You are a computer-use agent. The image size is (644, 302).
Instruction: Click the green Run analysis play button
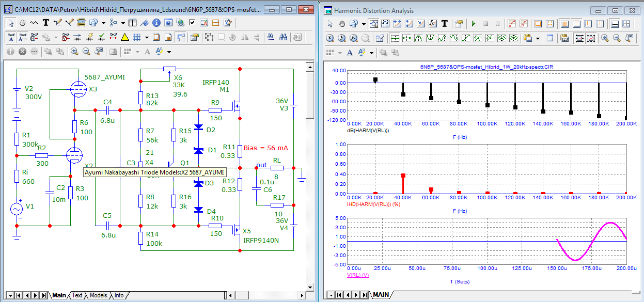coord(473,24)
